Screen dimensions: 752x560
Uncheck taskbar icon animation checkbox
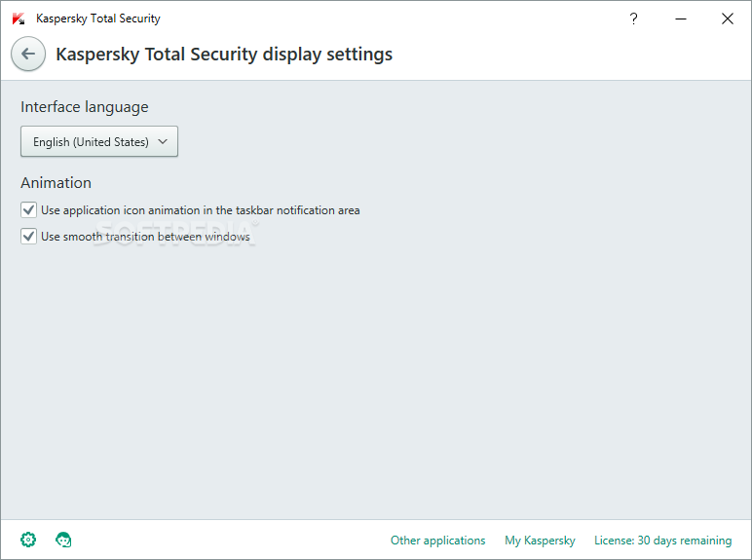(29, 210)
